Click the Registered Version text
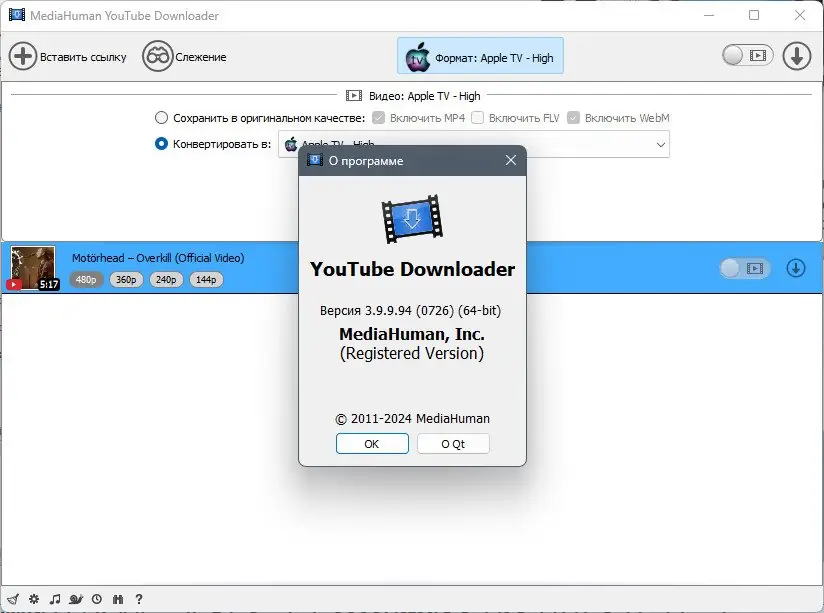Viewport: 824px width, 613px height. click(412, 353)
